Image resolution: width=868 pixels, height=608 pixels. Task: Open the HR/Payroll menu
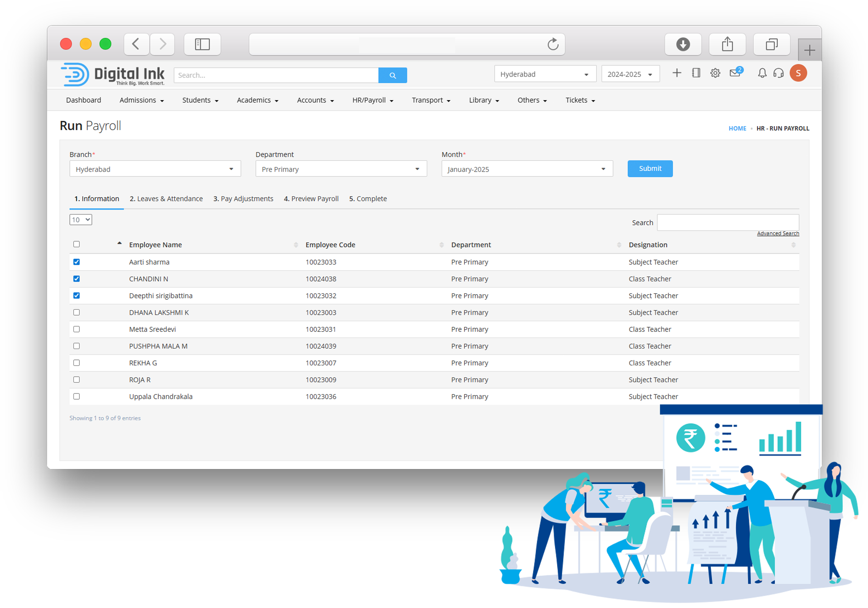[372, 101]
